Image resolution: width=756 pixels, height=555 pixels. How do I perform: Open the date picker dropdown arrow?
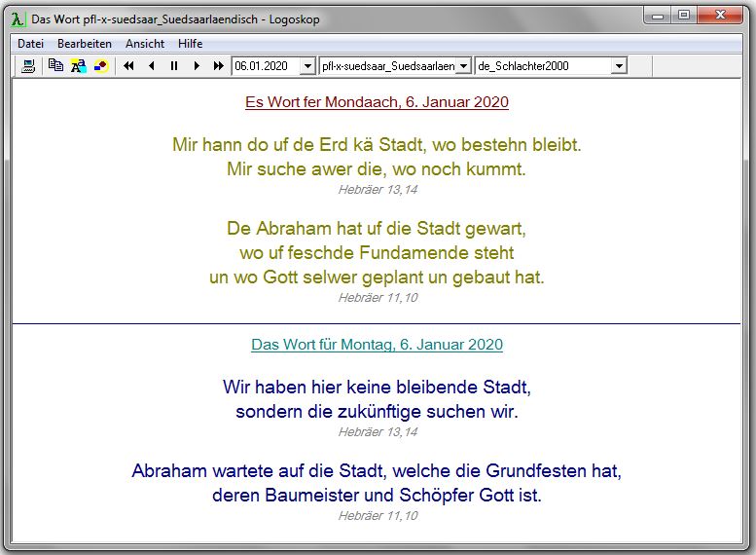coord(307,66)
